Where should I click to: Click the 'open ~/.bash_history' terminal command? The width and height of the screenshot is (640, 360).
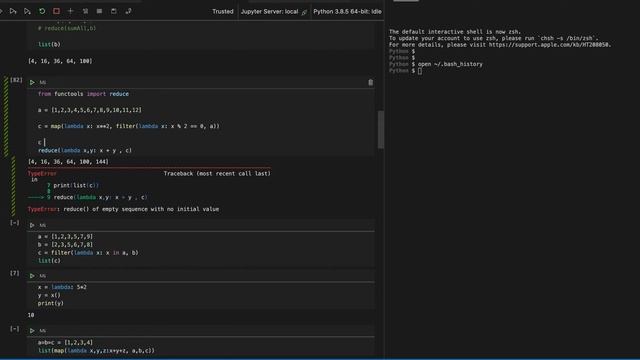click(450, 64)
